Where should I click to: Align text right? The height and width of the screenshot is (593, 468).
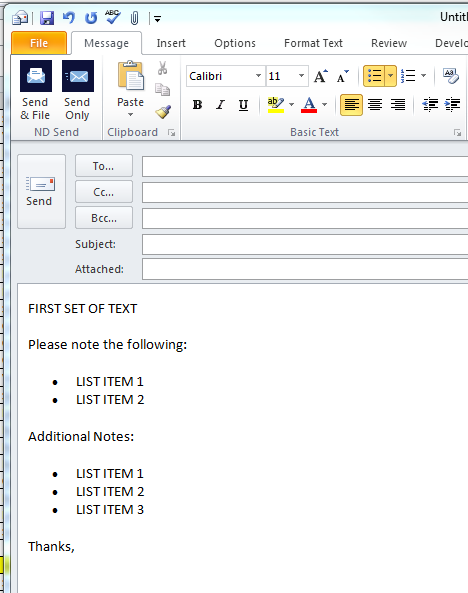point(398,105)
